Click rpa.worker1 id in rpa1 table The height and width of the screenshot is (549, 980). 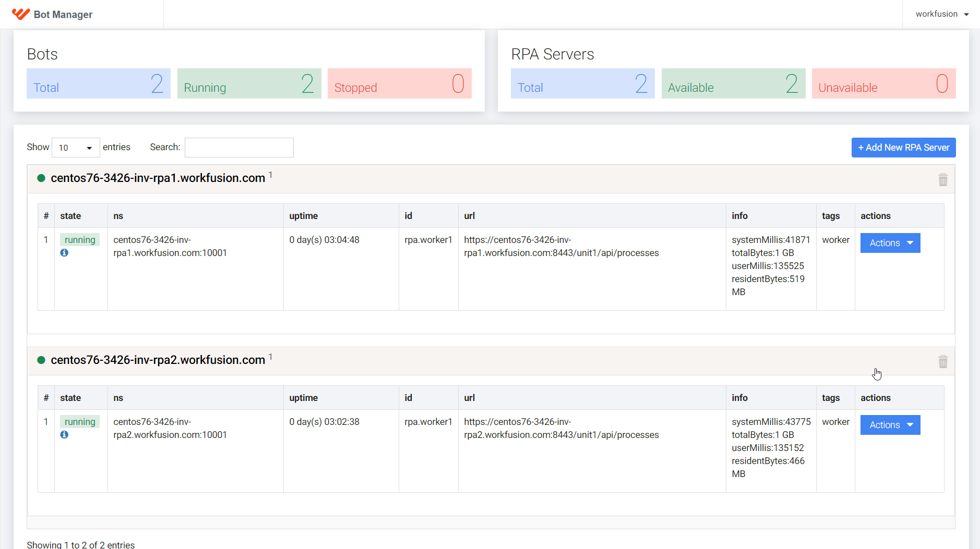pyautogui.click(x=428, y=240)
